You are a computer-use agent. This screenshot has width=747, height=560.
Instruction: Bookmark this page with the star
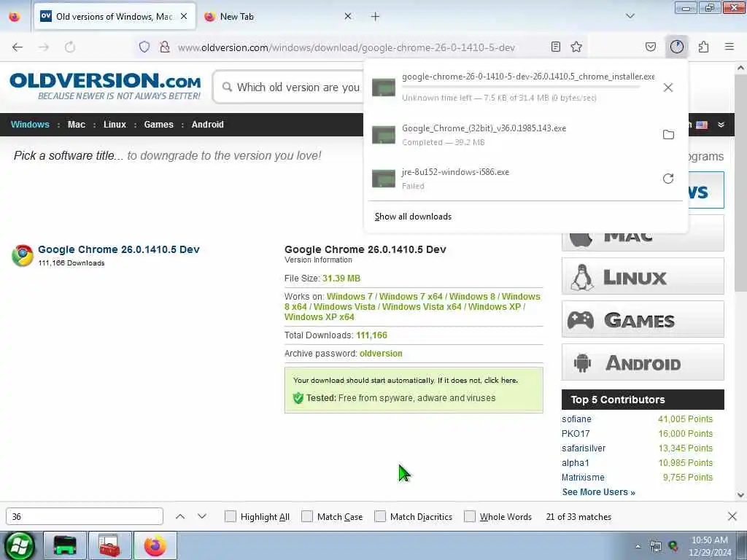[576, 47]
